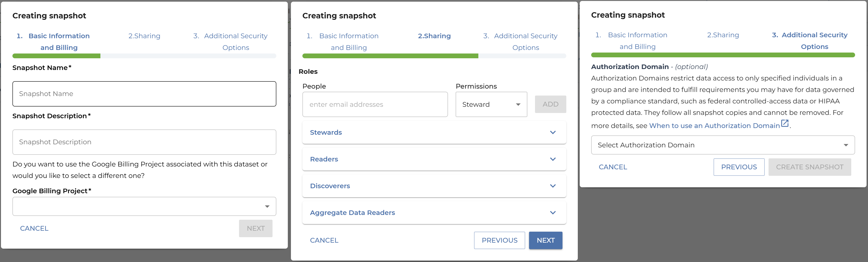Click the blue Next button in Sharing dialog
This screenshot has height=262, width=868.
(546, 241)
